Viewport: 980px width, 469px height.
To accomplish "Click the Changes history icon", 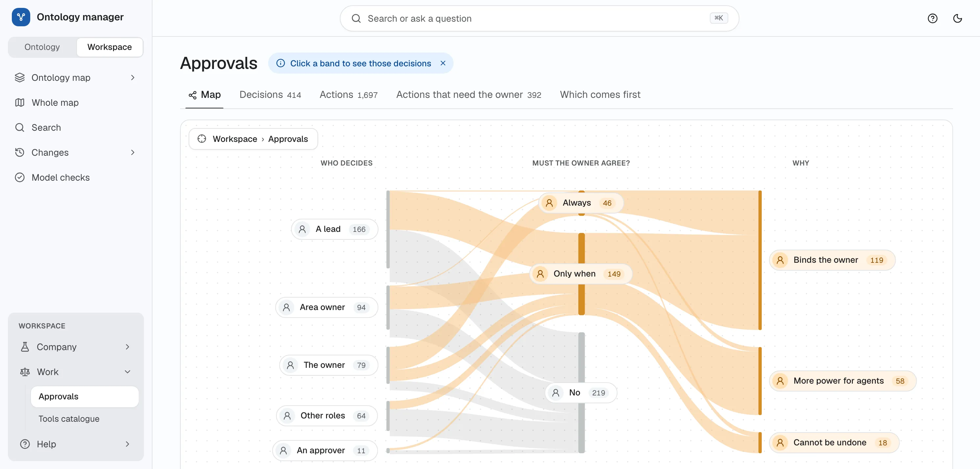I will coord(20,152).
